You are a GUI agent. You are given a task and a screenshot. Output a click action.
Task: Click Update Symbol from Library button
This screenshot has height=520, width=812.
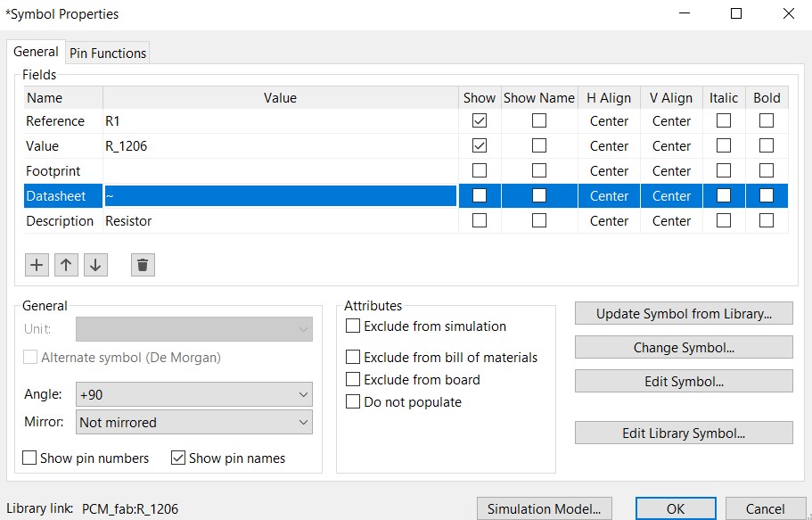point(683,314)
